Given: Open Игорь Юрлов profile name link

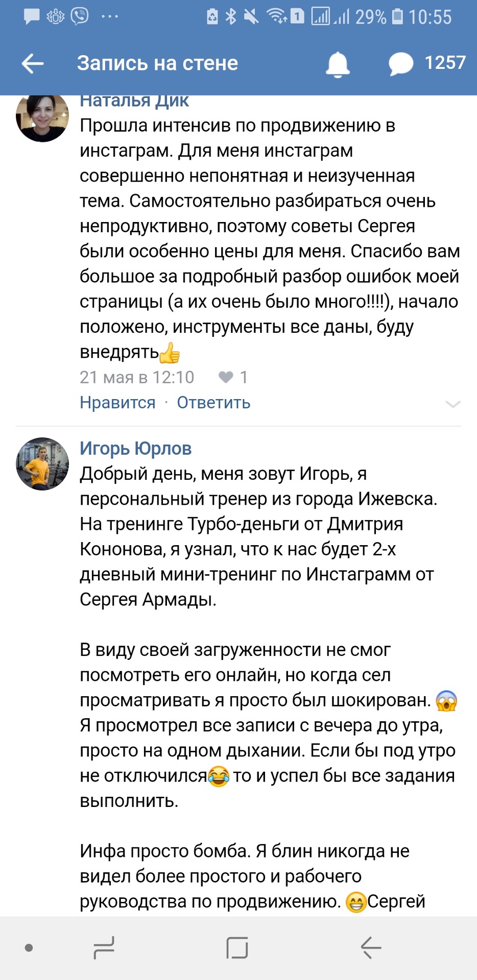Looking at the screenshot, I should tap(135, 449).
